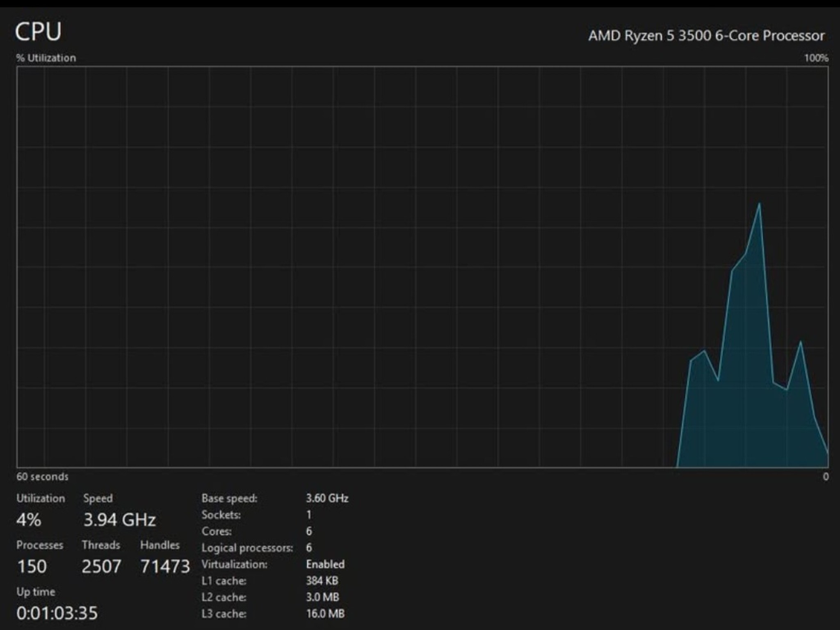Image resolution: width=840 pixels, height=630 pixels.
Task: Click the 3.94 GHz speed value
Action: [119, 520]
